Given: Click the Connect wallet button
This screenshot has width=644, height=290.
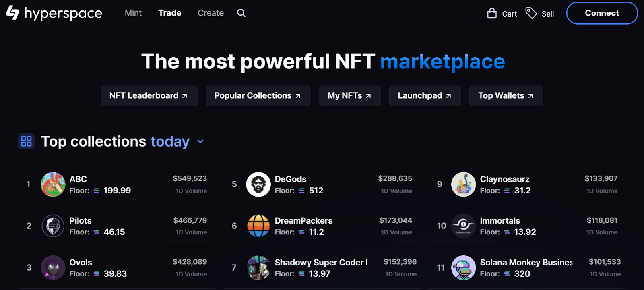Looking at the screenshot, I should tap(602, 13).
